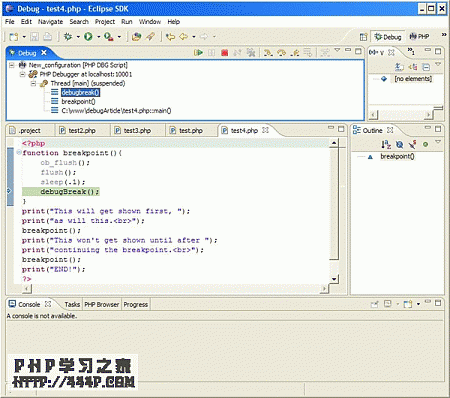Image resolution: width=450 pixels, height=398 pixels.
Task: Click the Suspend debug icon
Action: [211, 53]
